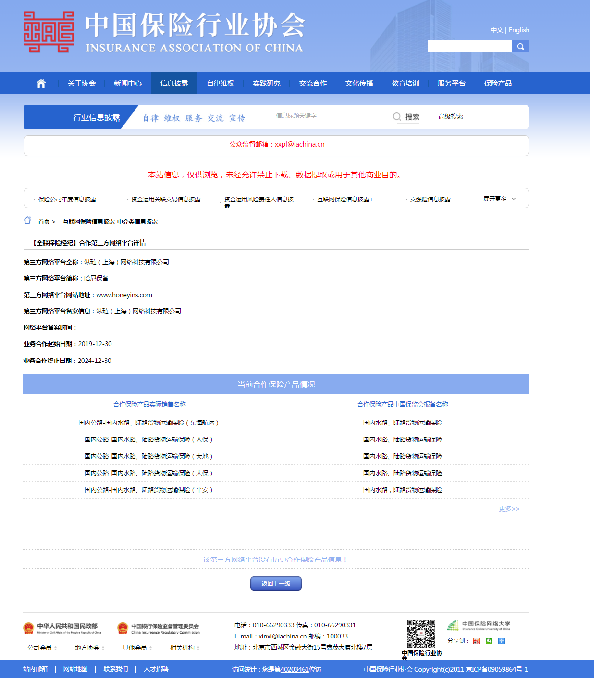Open the 中国银行保险监督管理委员会 logo link
Screen dimensions: 602x700
(159, 628)
